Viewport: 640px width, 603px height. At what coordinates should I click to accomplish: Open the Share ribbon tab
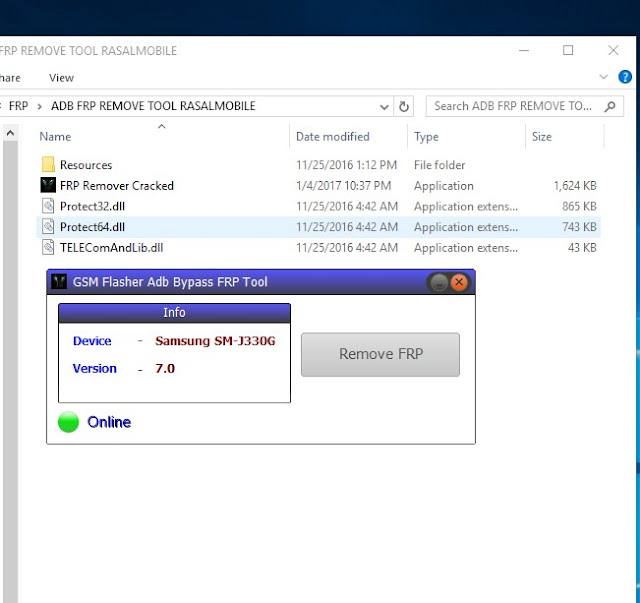(x=9, y=78)
